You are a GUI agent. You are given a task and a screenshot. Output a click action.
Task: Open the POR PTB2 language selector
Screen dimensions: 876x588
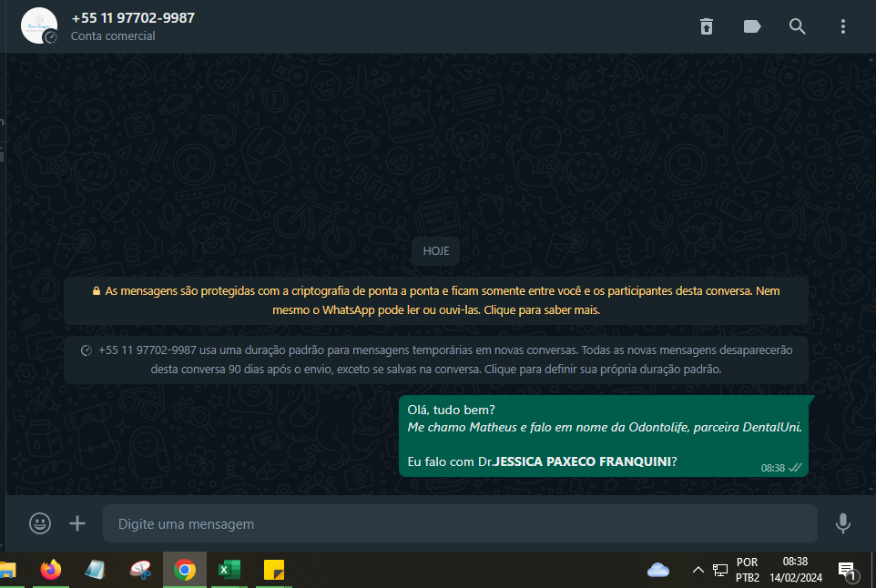coord(747,570)
